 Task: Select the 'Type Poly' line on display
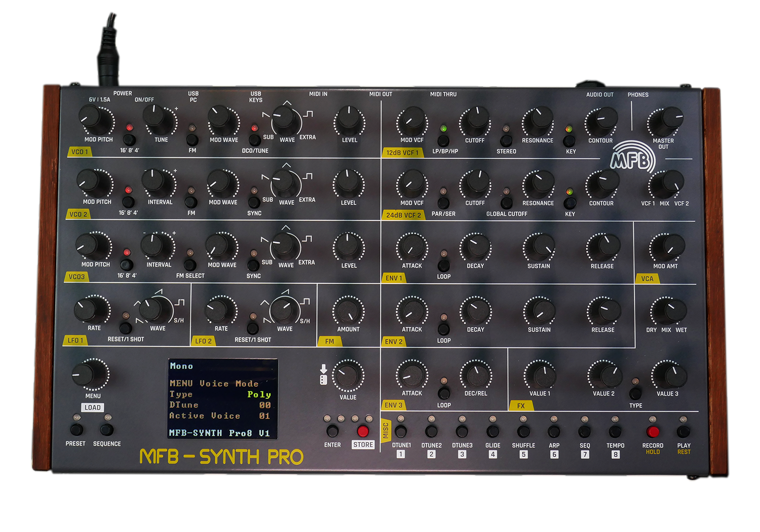pos(220,394)
